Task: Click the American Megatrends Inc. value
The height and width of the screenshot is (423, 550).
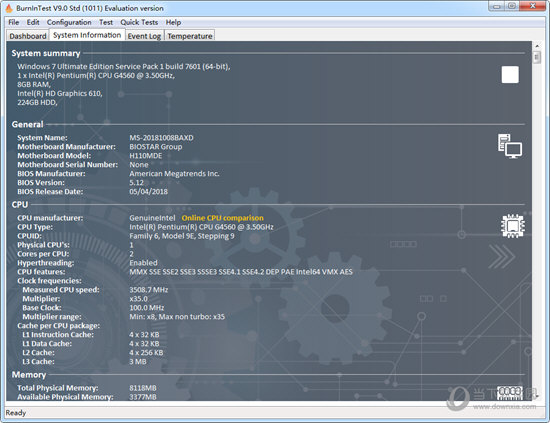Action: point(174,174)
